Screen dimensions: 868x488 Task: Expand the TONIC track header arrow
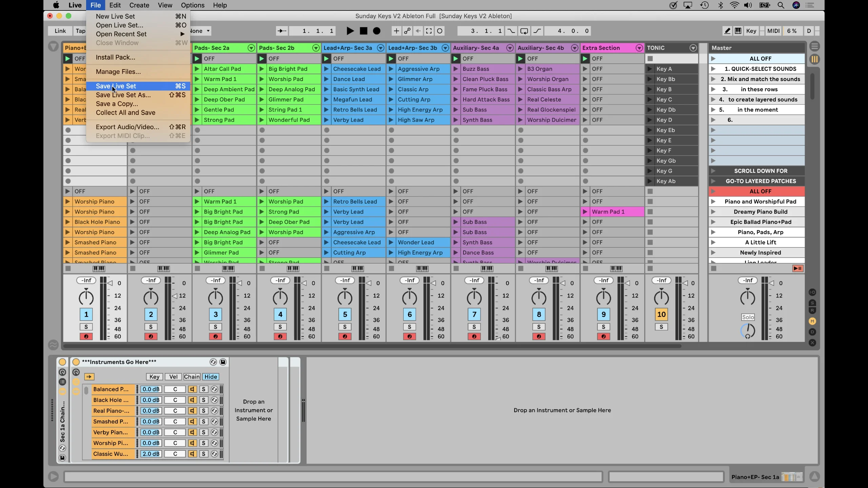pyautogui.click(x=693, y=48)
